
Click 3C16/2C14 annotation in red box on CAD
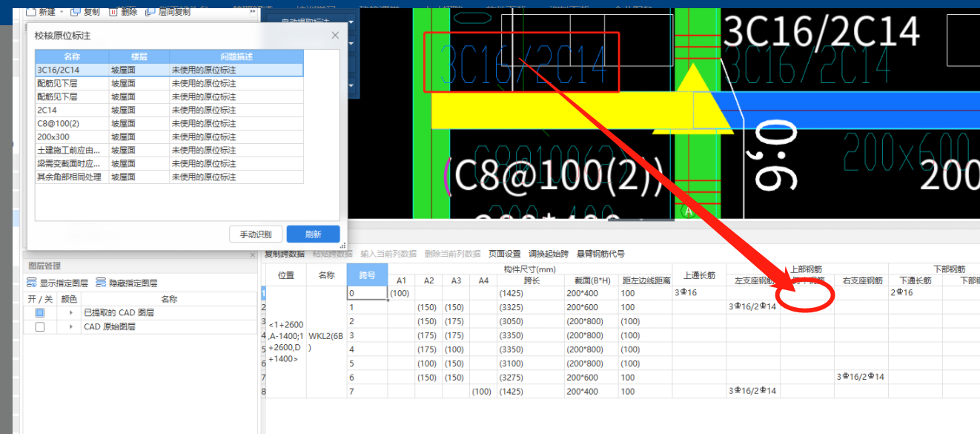(x=523, y=65)
